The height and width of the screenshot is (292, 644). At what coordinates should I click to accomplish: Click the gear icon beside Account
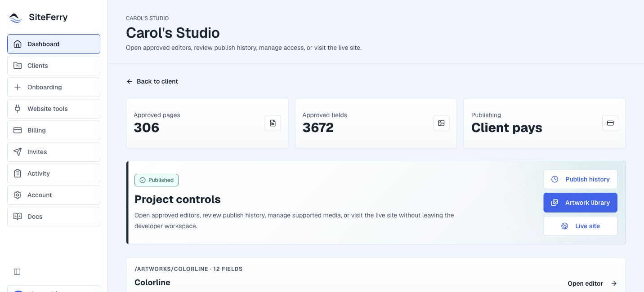click(x=18, y=195)
